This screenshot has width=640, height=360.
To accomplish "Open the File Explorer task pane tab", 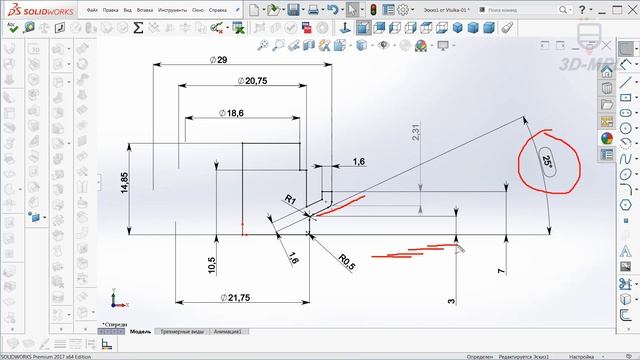I will click(x=607, y=104).
